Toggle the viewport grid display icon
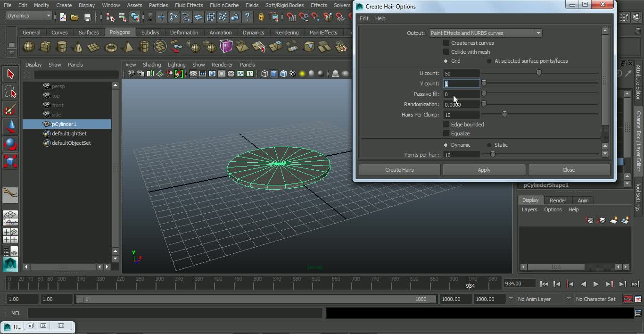This screenshot has width=644, height=334. click(193, 74)
